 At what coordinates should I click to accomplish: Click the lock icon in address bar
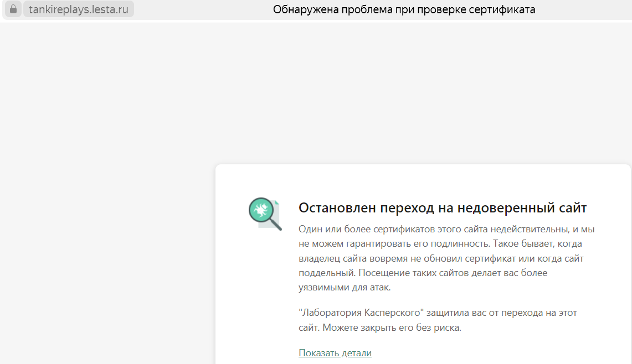13,9
